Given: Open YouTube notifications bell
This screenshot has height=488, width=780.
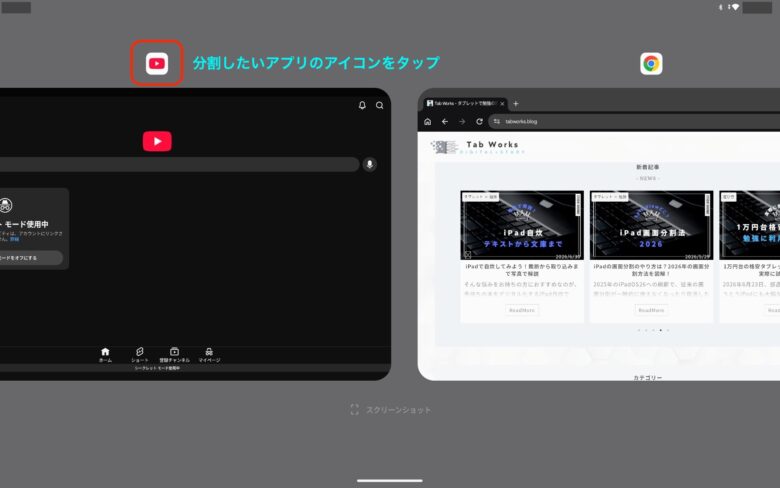Looking at the screenshot, I should click(362, 105).
